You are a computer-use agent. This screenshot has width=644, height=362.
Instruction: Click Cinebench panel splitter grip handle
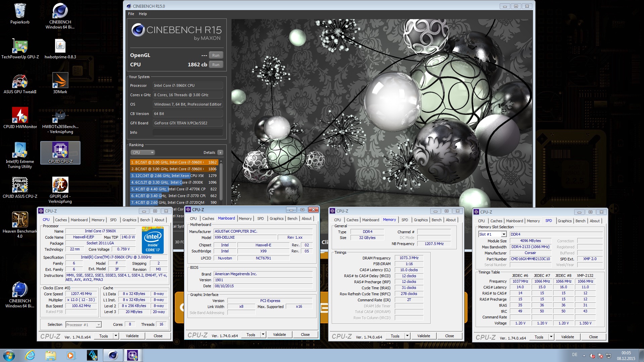click(x=229, y=133)
